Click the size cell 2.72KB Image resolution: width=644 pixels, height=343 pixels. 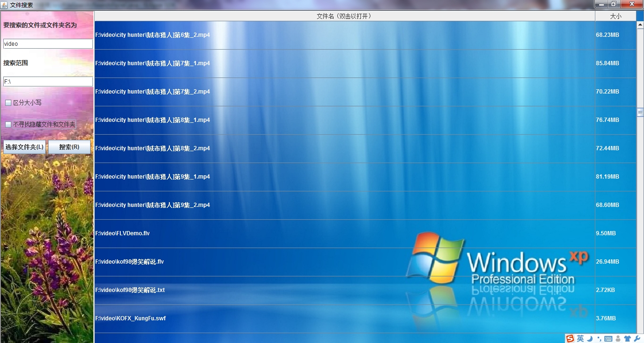616,291
